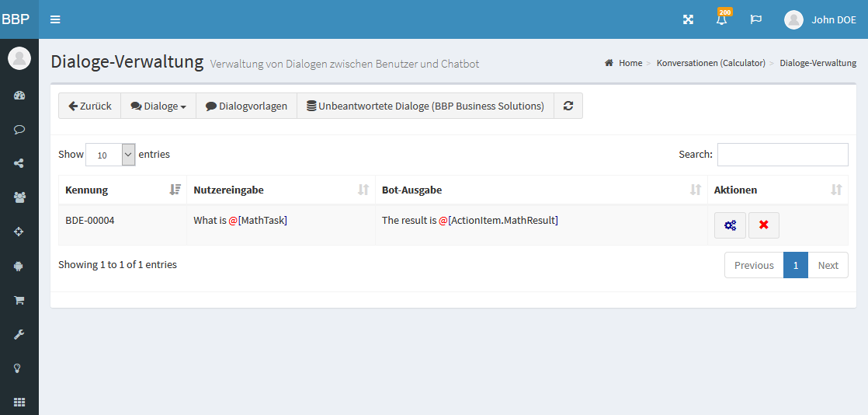Click the refresh icon button
This screenshot has width=868, height=415.
(568, 106)
